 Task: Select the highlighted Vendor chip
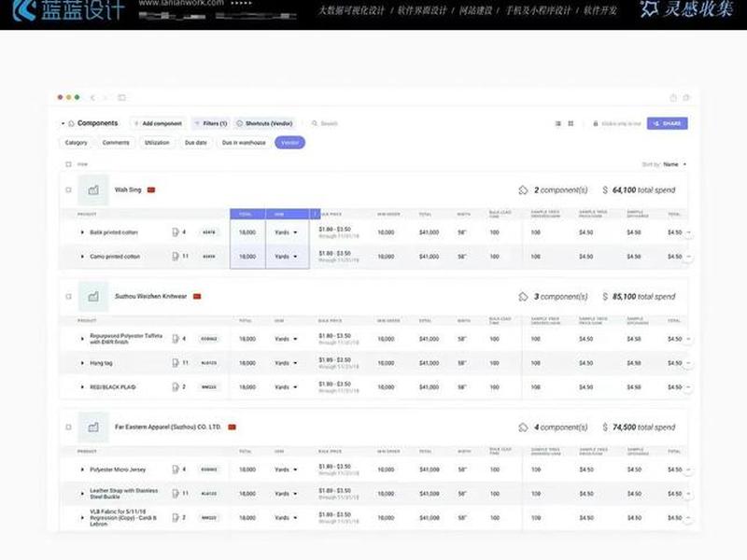click(x=289, y=143)
